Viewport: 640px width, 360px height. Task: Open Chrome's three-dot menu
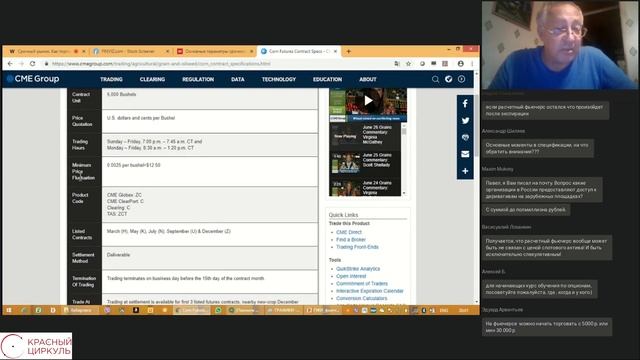(472, 64)
